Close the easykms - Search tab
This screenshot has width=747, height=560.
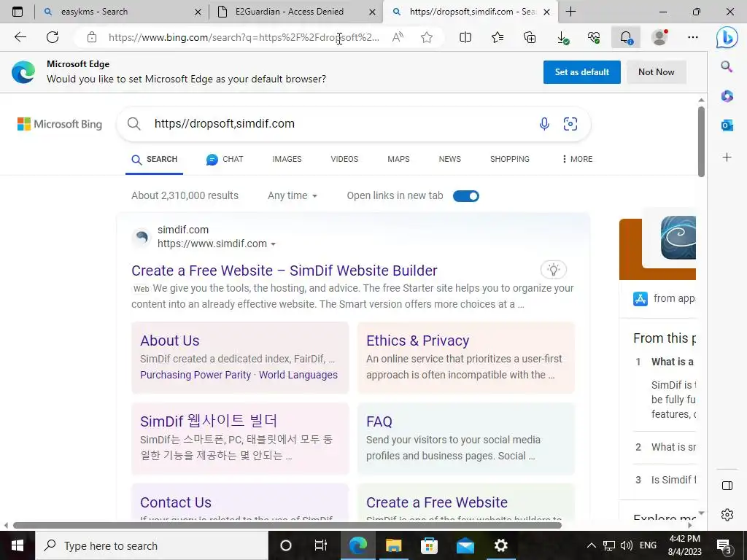[198, 12]
